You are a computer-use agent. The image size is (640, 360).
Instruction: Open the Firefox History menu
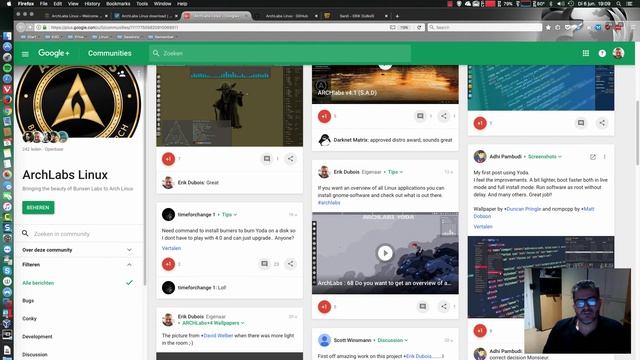pos(92,4)
